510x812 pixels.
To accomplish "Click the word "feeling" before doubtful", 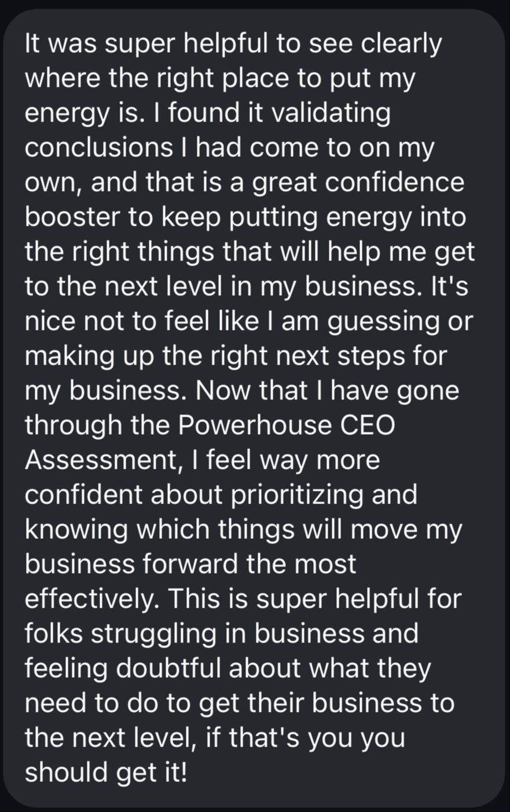I will pos(66,668).
